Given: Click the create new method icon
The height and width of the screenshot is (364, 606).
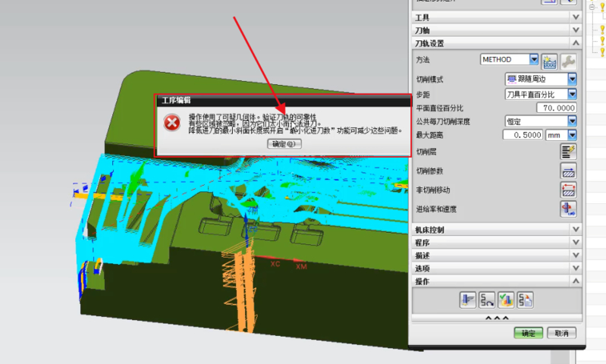Looking at the screenshot, I should tap(549, 61).
